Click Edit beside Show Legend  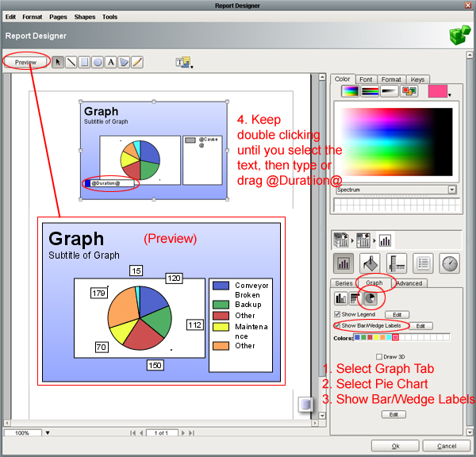[397, 315]
